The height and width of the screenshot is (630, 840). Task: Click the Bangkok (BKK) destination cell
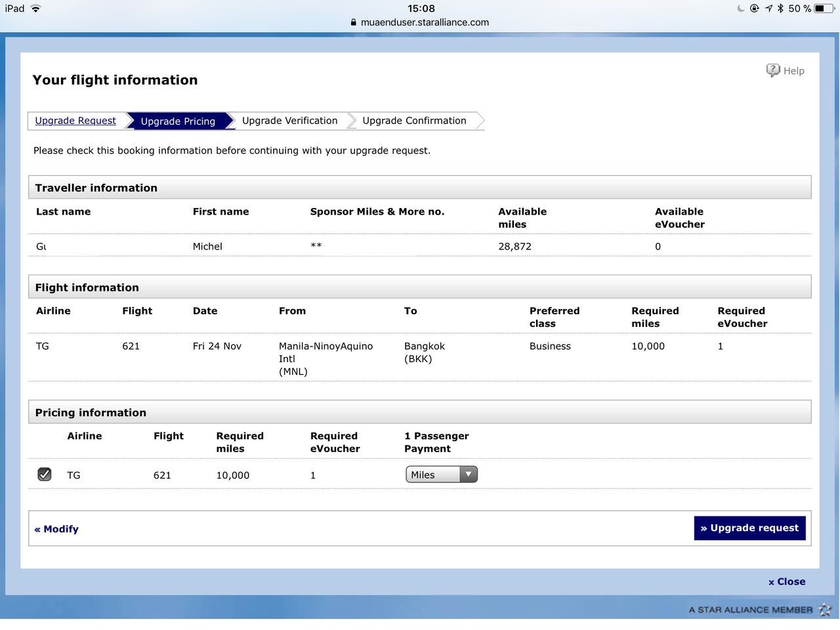pyautogui.click(x=424, y=352)
